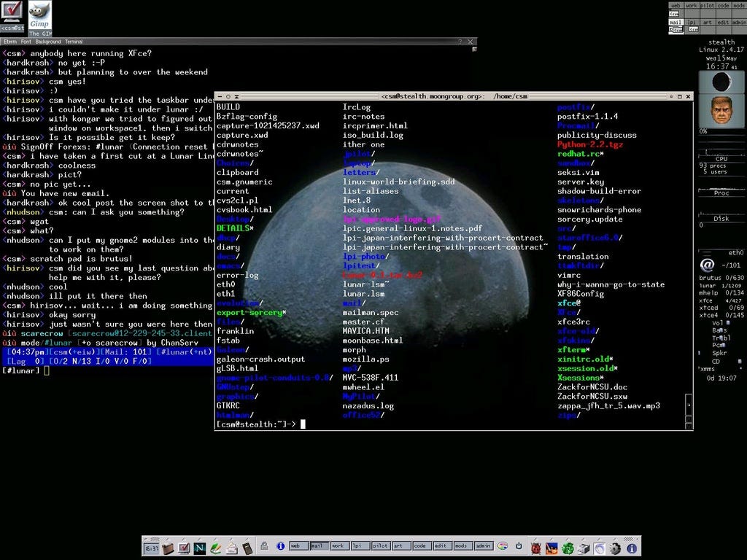Click the printer icon in the taskbar
The width and height of the screenshot is (747, 560).
pos(584,548)
